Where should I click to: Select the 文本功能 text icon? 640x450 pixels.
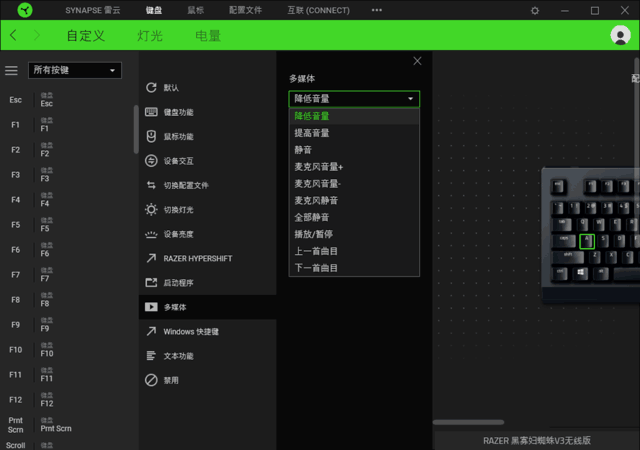click(x=151, y=356)
